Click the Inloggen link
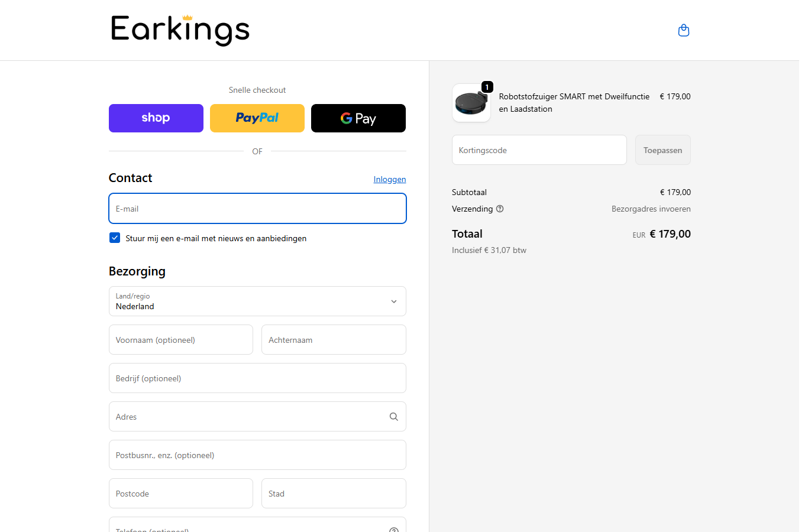 [390, 179]
